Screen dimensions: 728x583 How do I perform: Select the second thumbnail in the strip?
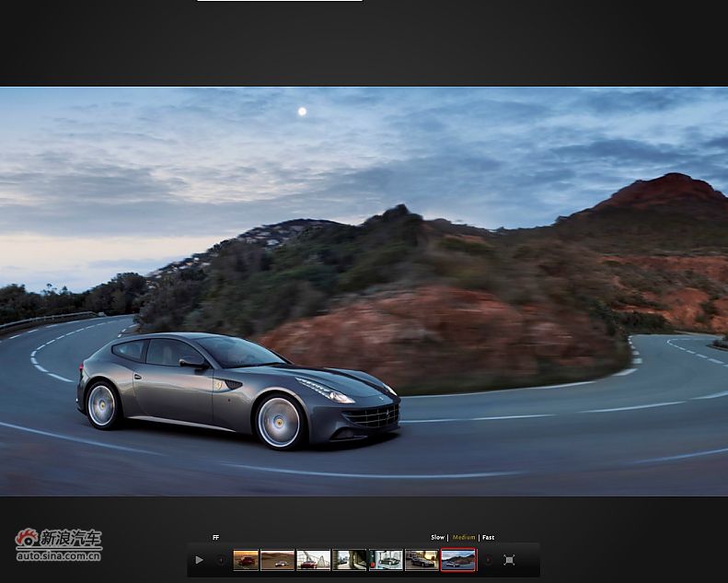(277, 560)
